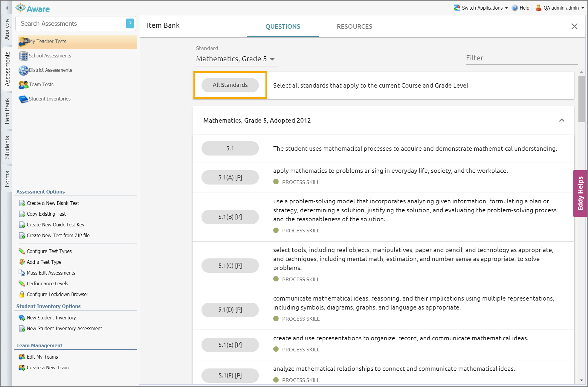Click the Create New Quick Test Key icon
Viewport: 588px width, 387px height.
pyautogui.click(x=22, y=225)
